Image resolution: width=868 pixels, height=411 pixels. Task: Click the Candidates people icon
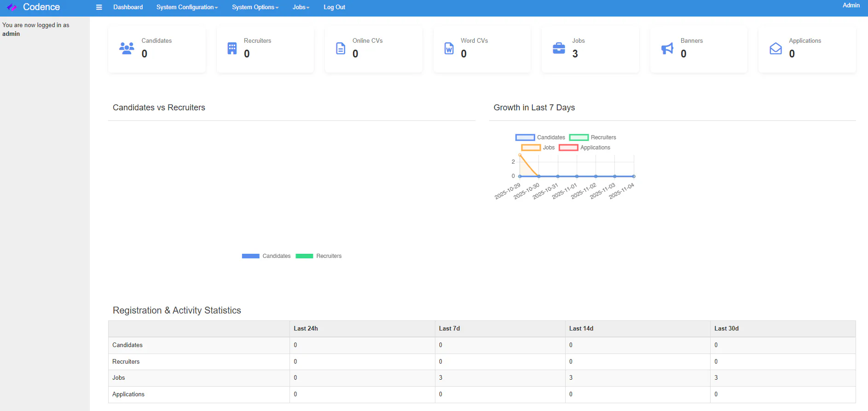127,48
